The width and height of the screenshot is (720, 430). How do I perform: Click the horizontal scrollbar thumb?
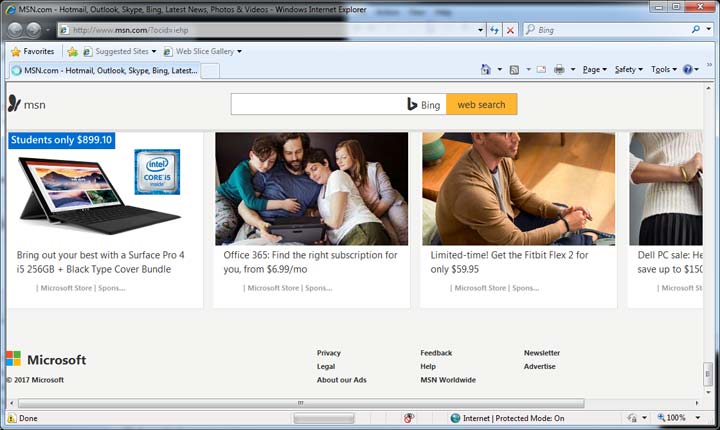click(301, 403)
